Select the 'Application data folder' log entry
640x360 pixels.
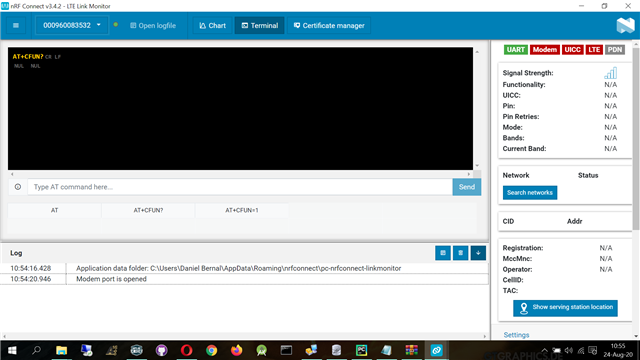[244, 268]
